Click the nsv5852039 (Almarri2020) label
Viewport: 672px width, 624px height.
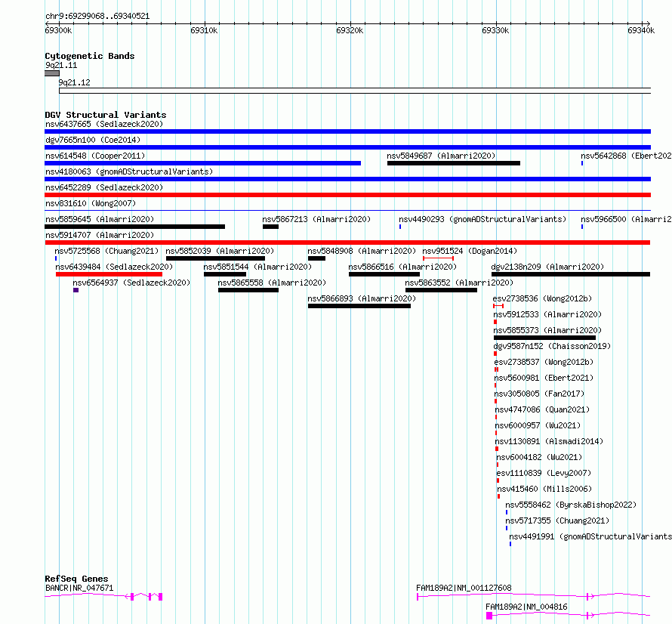[220, 251]
